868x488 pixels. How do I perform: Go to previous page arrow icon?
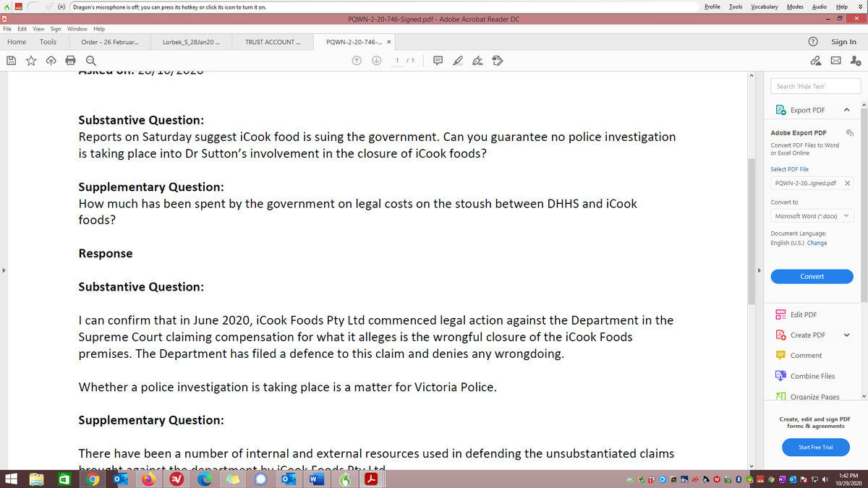coord(357,61)
